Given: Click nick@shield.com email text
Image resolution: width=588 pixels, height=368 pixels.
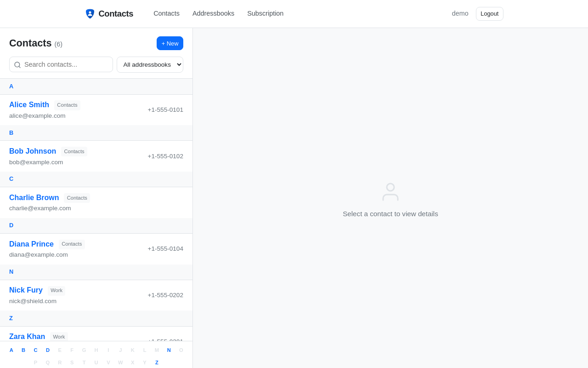Looking at the screenshot, I should pos(33,301).
